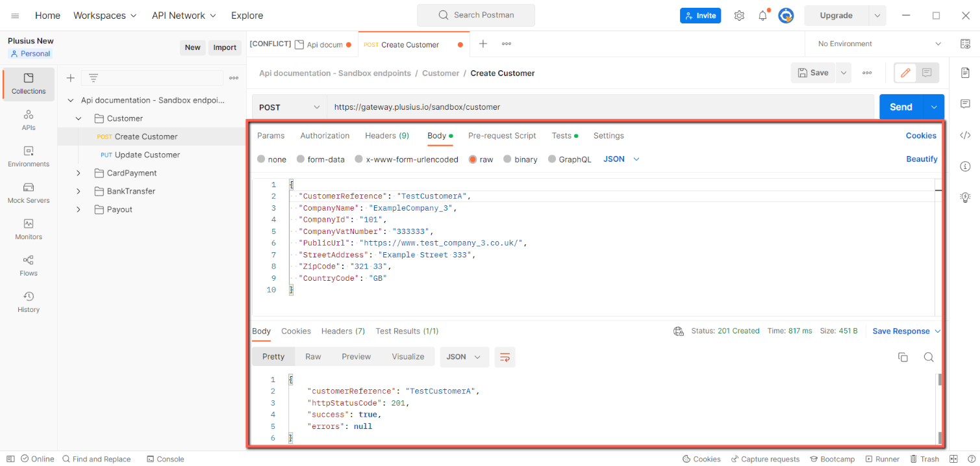This screenshot has width=980, height=466.
Task: Open the Collections sidebar panel
Action: [x=29, y=84]
